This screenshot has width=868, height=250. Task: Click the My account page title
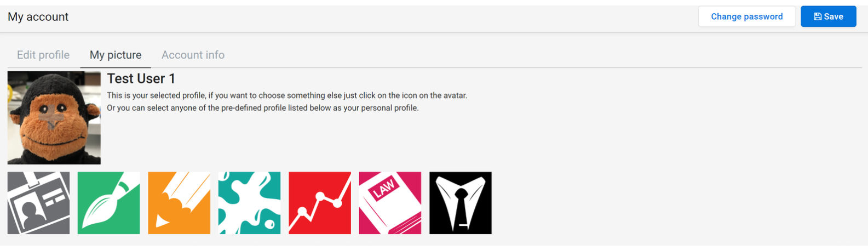pos(38,17)
